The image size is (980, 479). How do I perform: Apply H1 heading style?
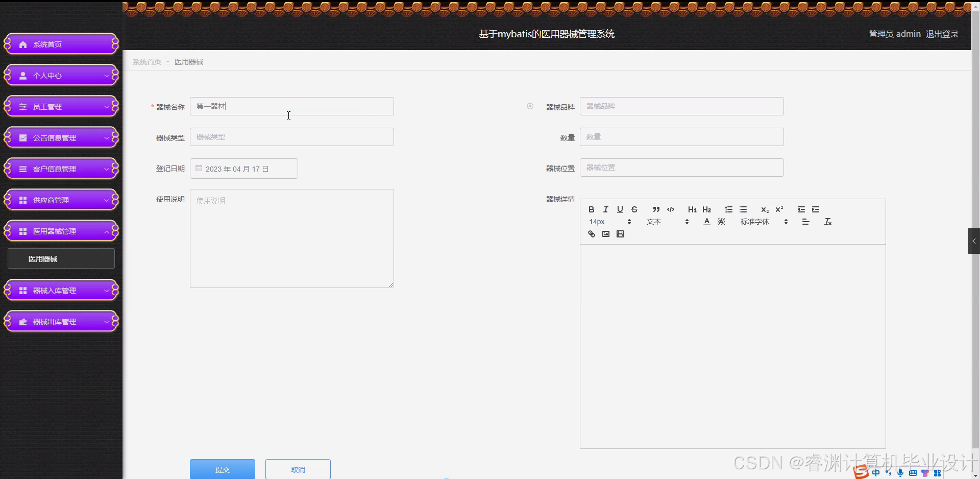(x=692, y=209)
